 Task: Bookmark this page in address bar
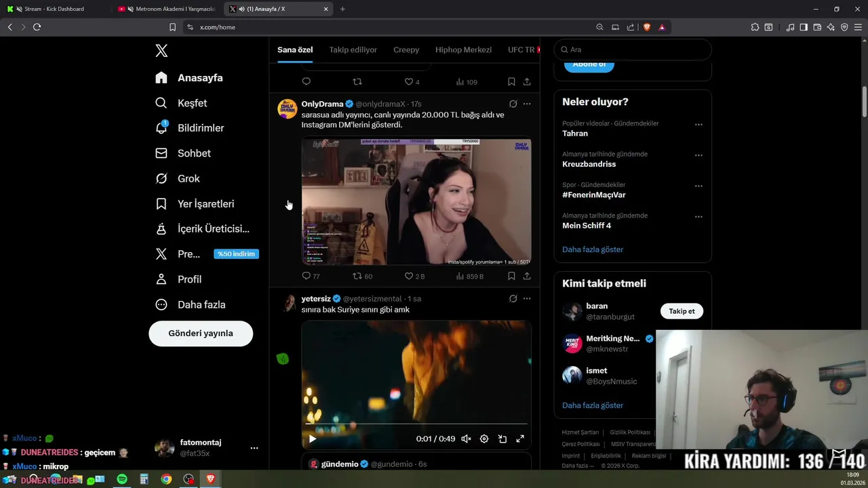172,27
